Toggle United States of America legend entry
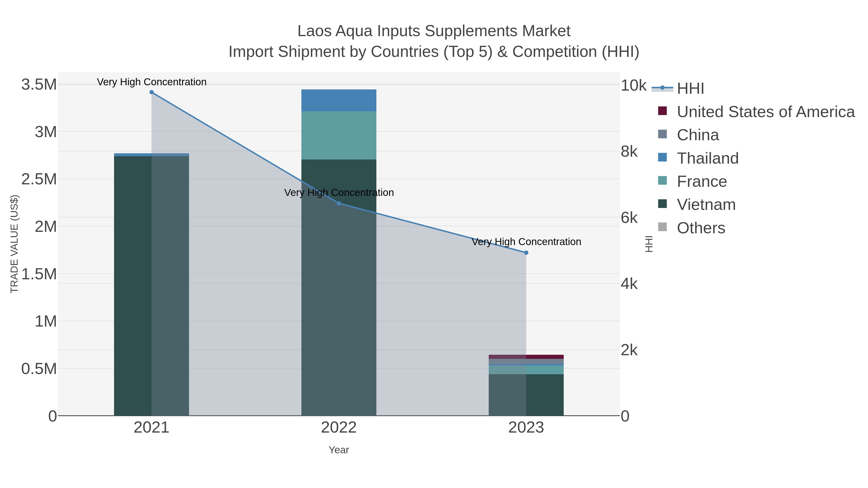The width and height of the screenshot is (868, 488). (x=756, y=112)
